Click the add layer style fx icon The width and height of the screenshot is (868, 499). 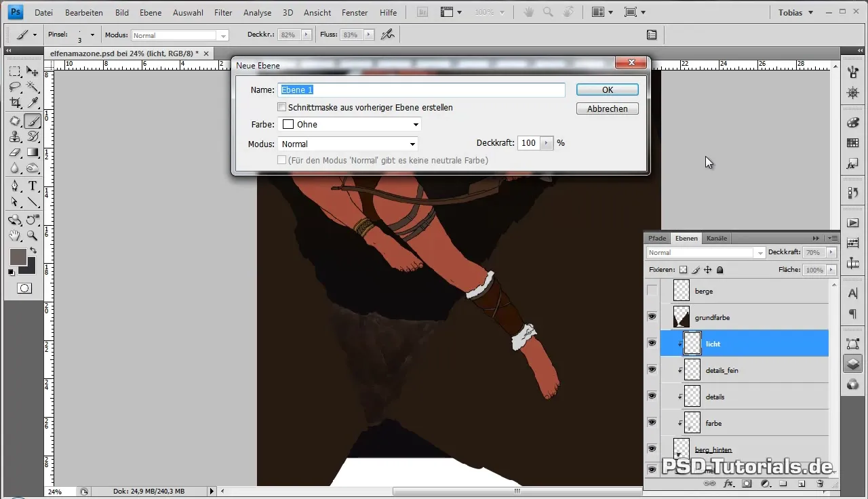[x=729, y=483]
